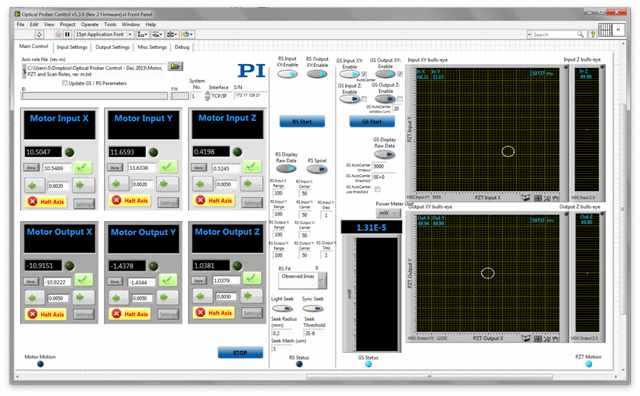
Task: Open the Reorder dropdown arrow
Action: point(191,35)
